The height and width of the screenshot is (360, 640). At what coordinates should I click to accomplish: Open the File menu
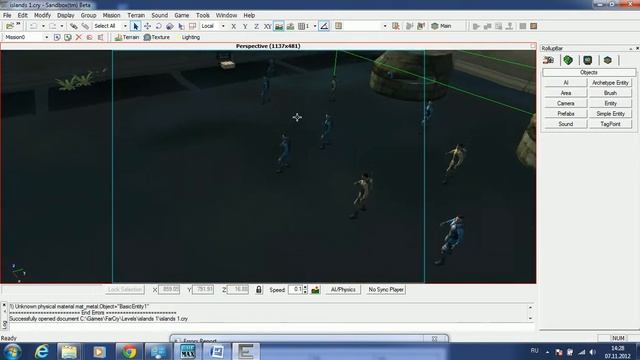[x=7, y=15]
